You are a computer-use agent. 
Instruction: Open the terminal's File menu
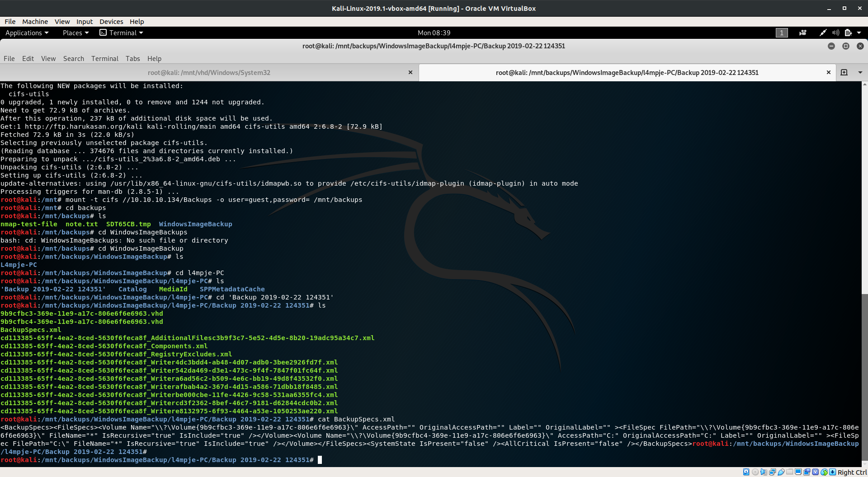coord(9,58)
